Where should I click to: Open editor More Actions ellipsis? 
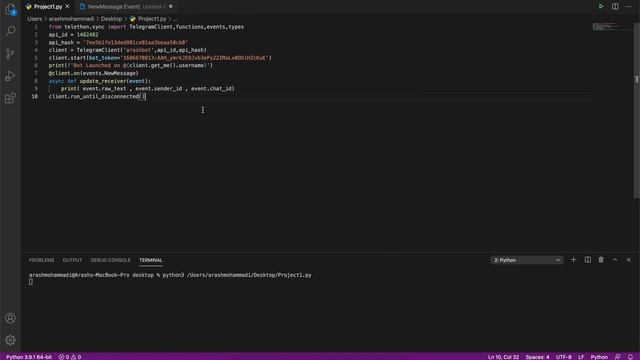coord(629,7)
